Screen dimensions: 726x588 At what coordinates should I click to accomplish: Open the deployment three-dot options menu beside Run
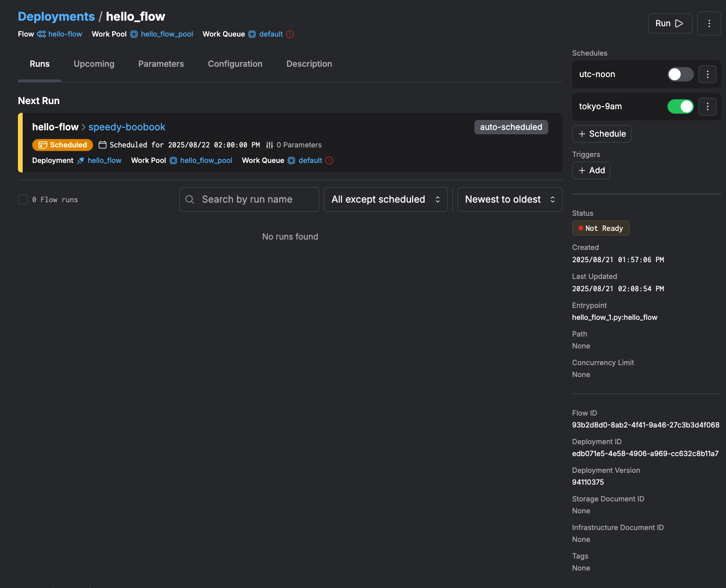pos(709,23)
